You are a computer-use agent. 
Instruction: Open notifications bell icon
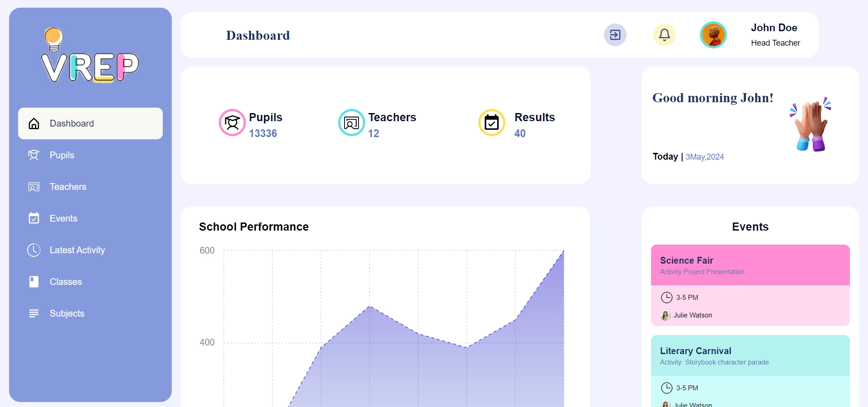665,35
